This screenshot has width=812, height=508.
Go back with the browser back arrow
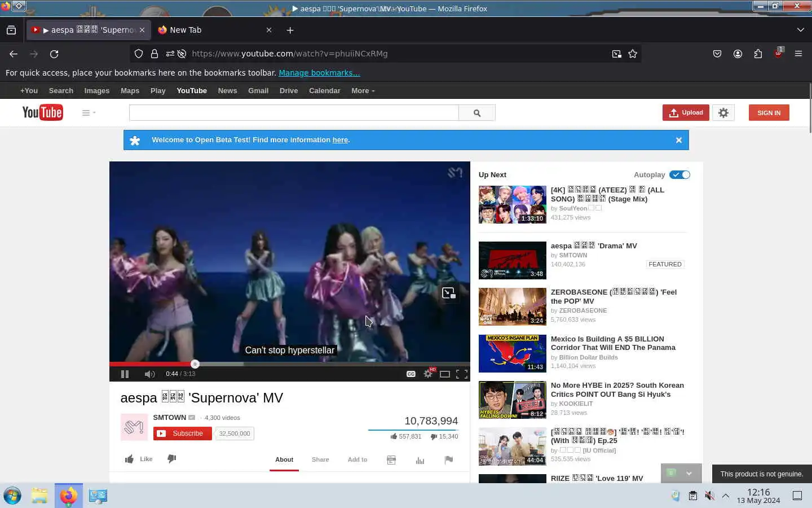(x=14, y=54)
